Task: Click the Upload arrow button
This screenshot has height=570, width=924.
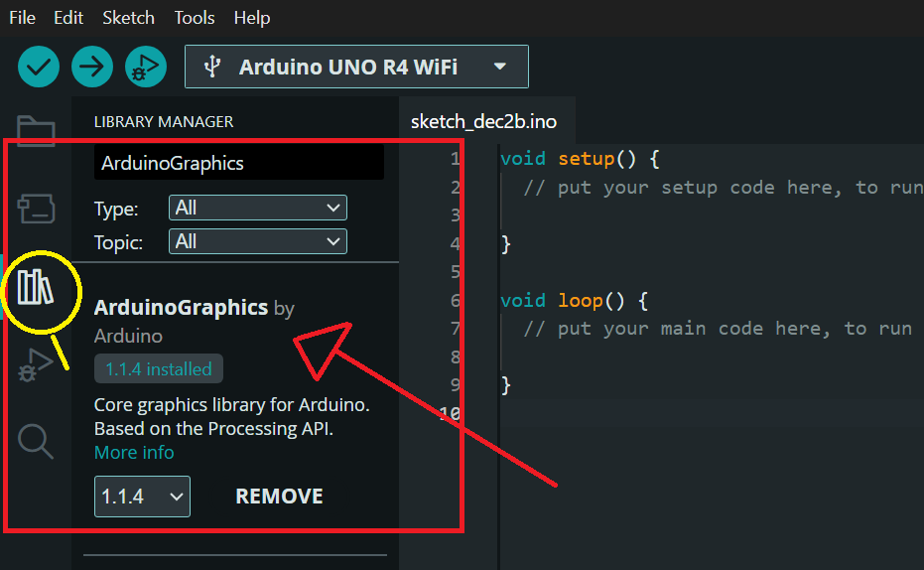Action: click(x=92, y=67)
